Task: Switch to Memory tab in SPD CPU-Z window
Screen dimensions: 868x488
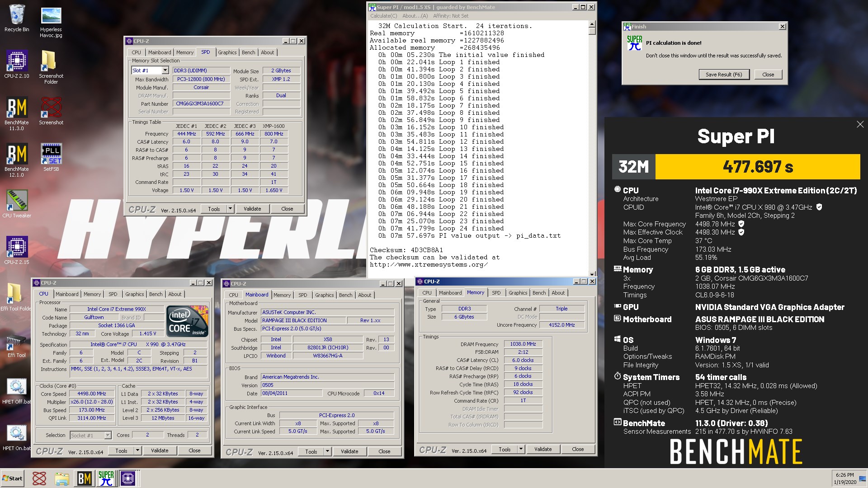Action: [x=185, y=52]
